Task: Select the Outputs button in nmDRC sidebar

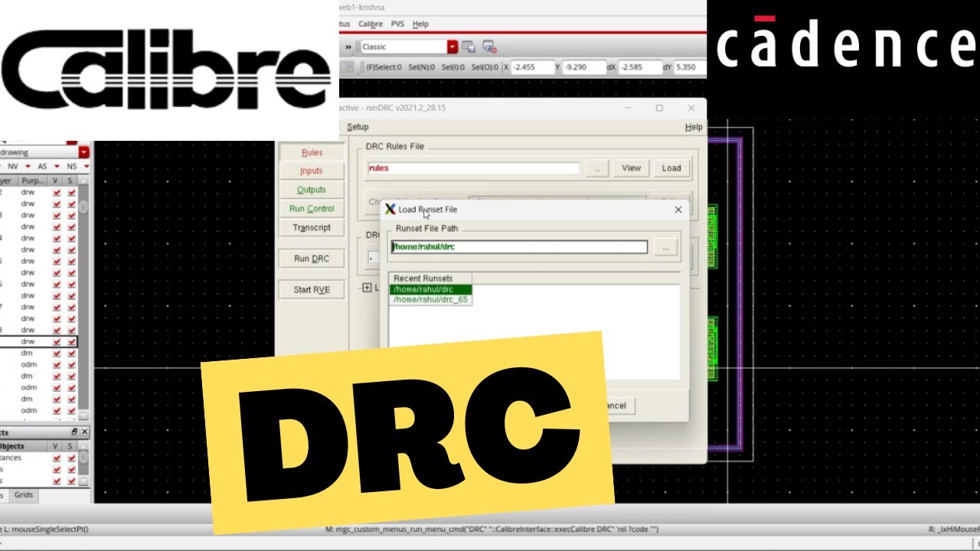Action: [312, 190]
